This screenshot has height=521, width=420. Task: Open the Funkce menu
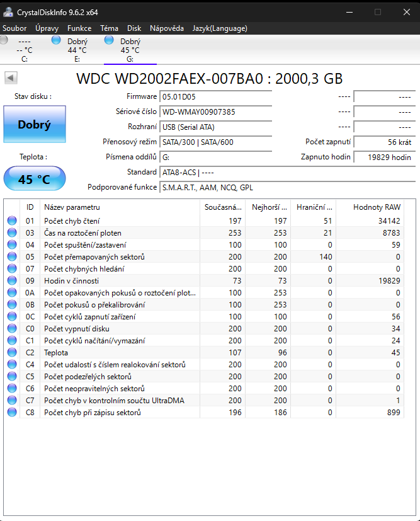coord(79,28)
